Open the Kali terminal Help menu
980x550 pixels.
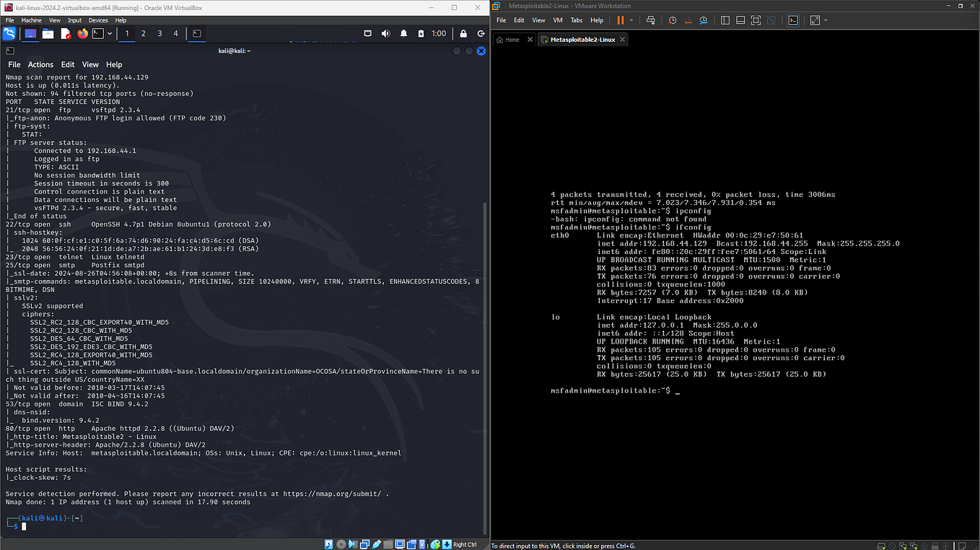(x=114, y=65)
